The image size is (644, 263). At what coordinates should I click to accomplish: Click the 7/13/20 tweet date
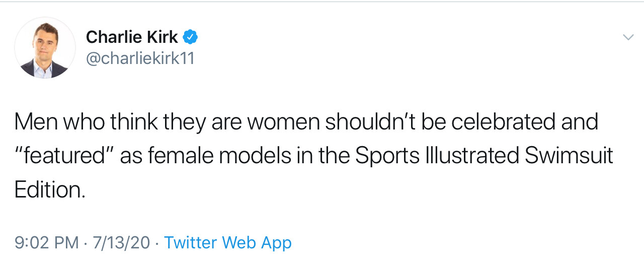(121, 242)
